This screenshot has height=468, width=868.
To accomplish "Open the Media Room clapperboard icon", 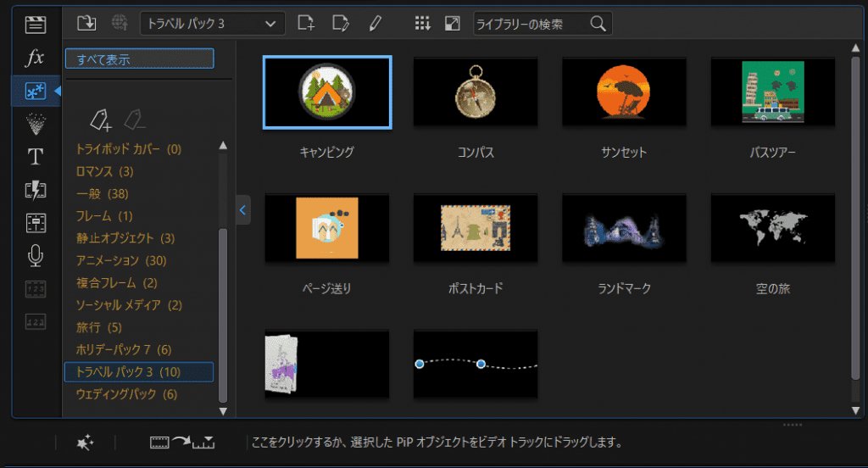I will [x=35, y=24].
